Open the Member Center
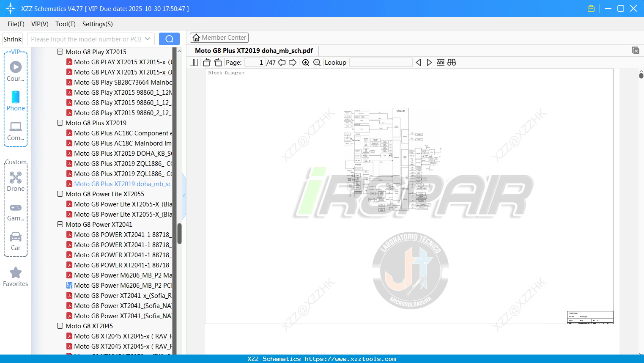Viewport: 644px width, 363px height. 219,38
